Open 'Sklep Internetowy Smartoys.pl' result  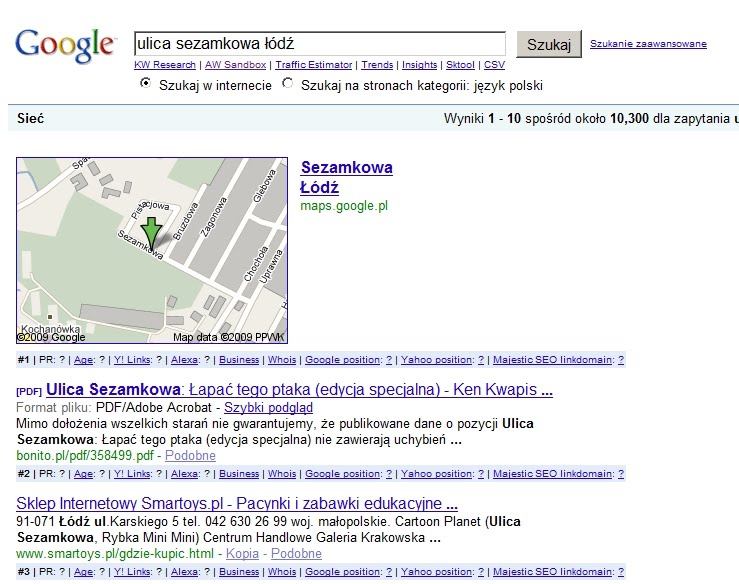click(x=237, y=503)
